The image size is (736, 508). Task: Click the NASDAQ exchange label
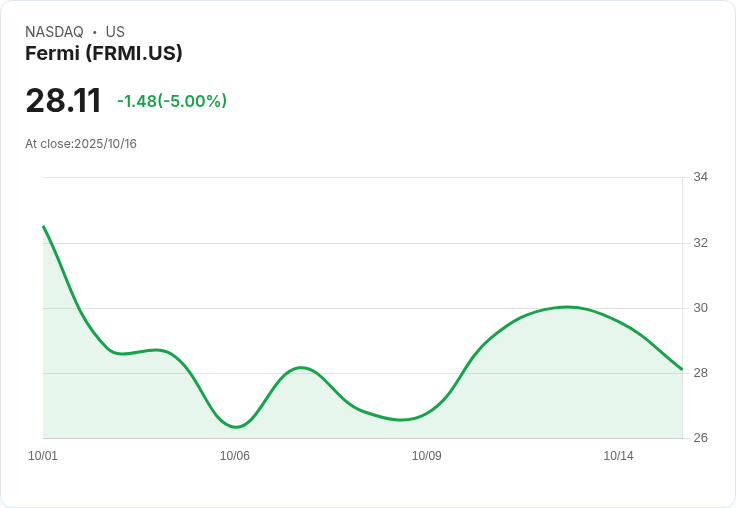(54, 32)
